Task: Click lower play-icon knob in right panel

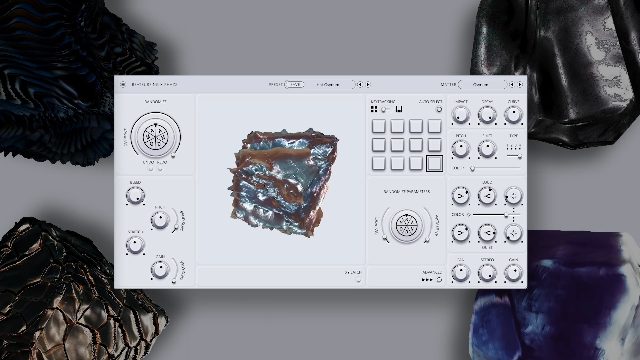Action: [461, 233]
